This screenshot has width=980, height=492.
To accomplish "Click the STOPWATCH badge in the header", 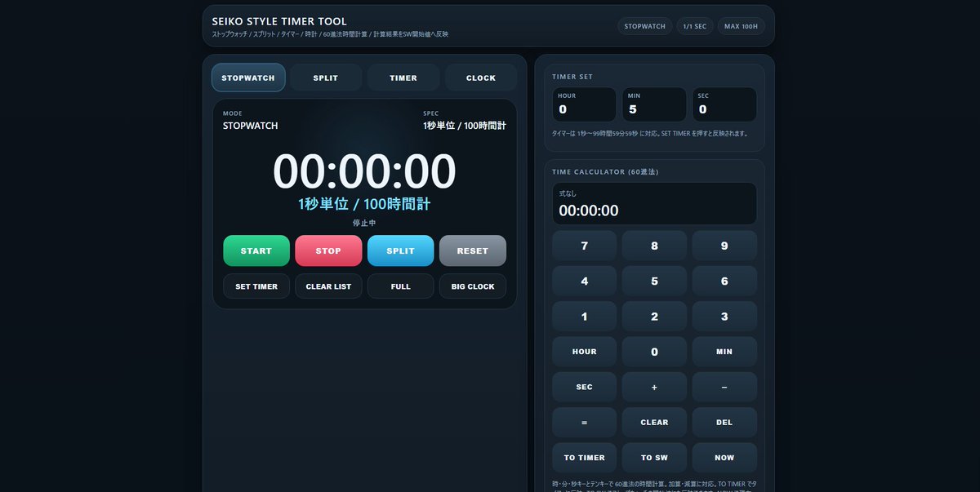I will (645, 26).
